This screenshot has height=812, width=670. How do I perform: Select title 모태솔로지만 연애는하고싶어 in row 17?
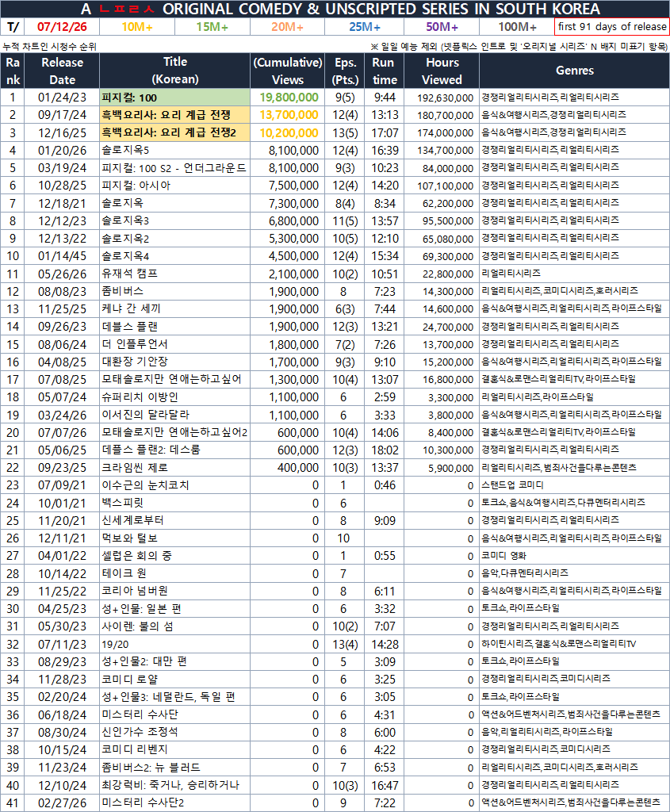(x=174, y=380)
